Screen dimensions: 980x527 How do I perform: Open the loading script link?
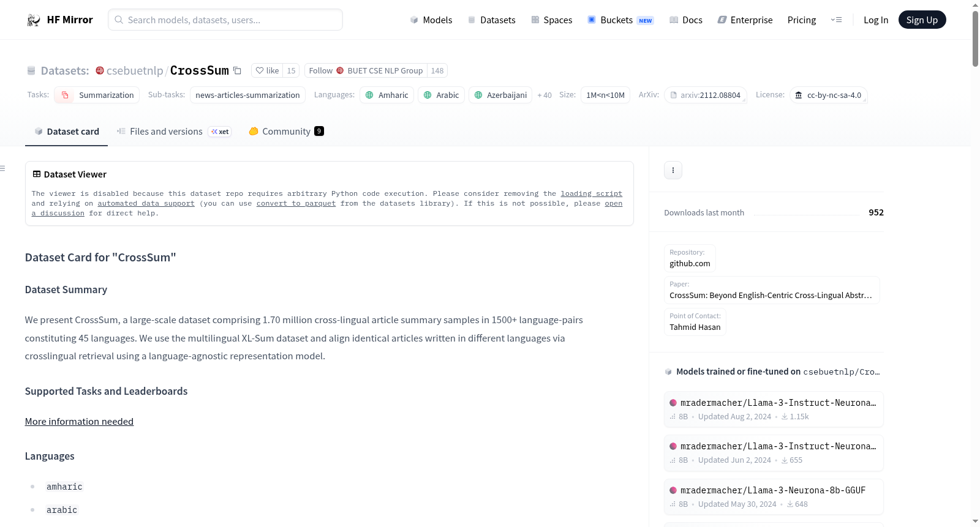[x=591, y=193]
